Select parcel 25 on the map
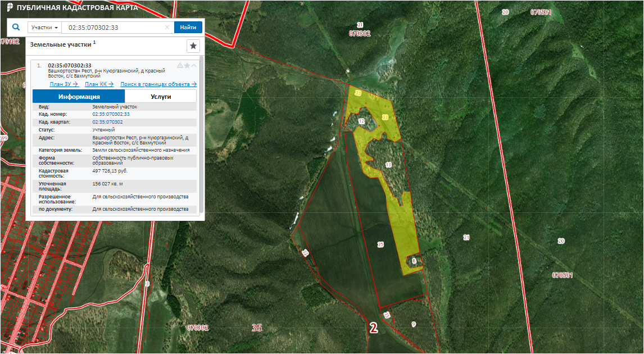The width and height of the screenshot is (644, 354). point(380,245)
